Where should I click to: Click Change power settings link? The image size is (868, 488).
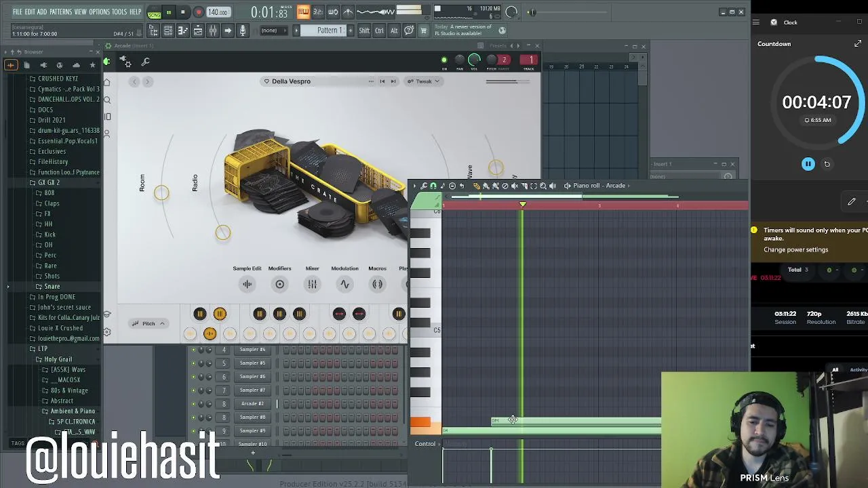(795, 249)
